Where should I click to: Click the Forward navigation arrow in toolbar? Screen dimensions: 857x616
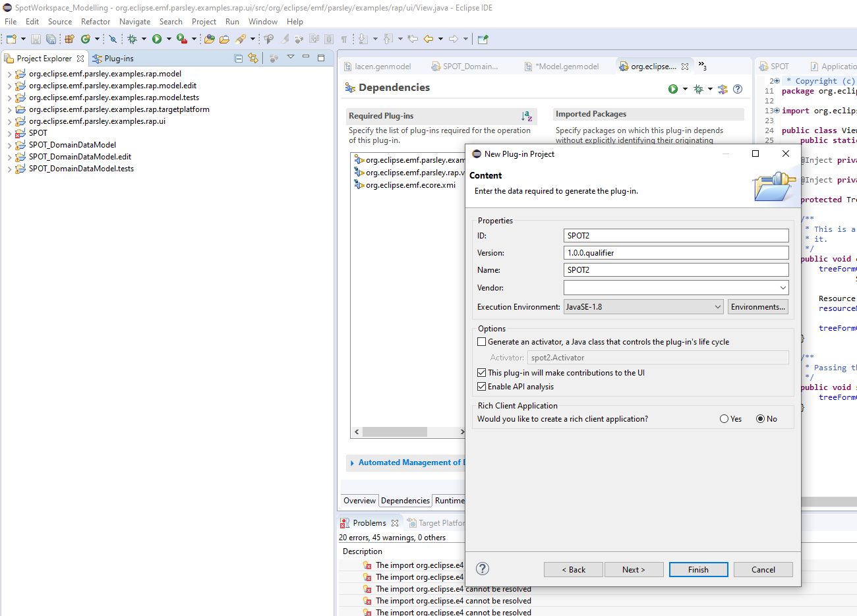tap(454, 39)
